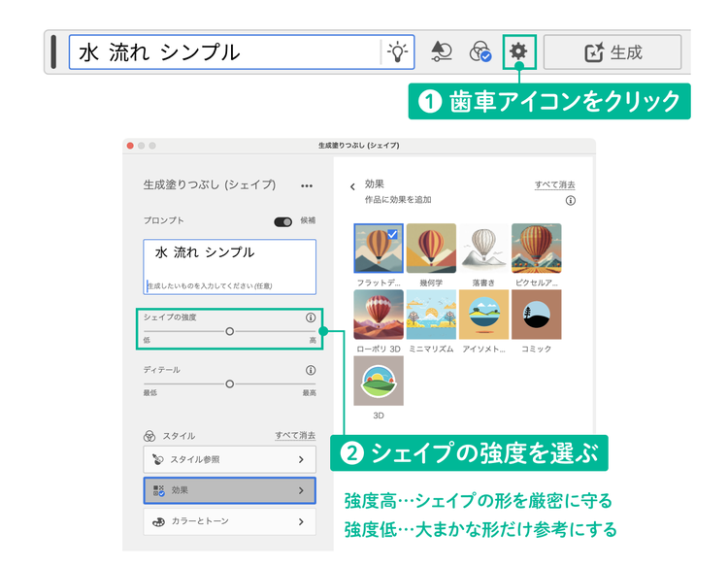Click the シェイプの強度 slider handle
Viewport: 728px width, 566px height.
[x=229, y=331]
